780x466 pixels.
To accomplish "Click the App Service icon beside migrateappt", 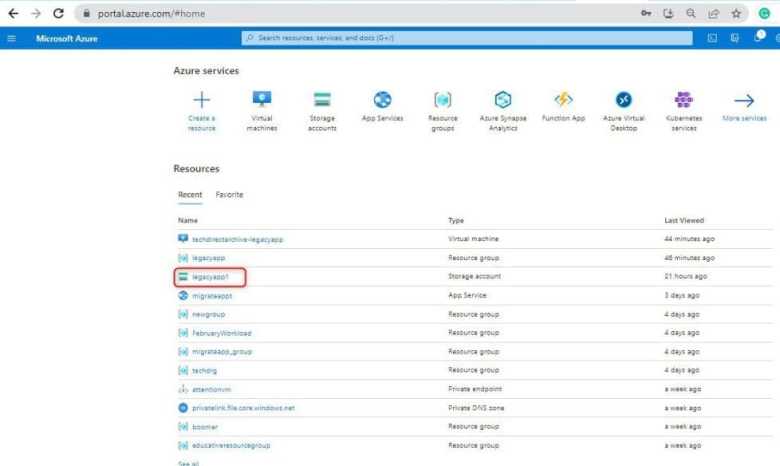I will pos(183,295).
